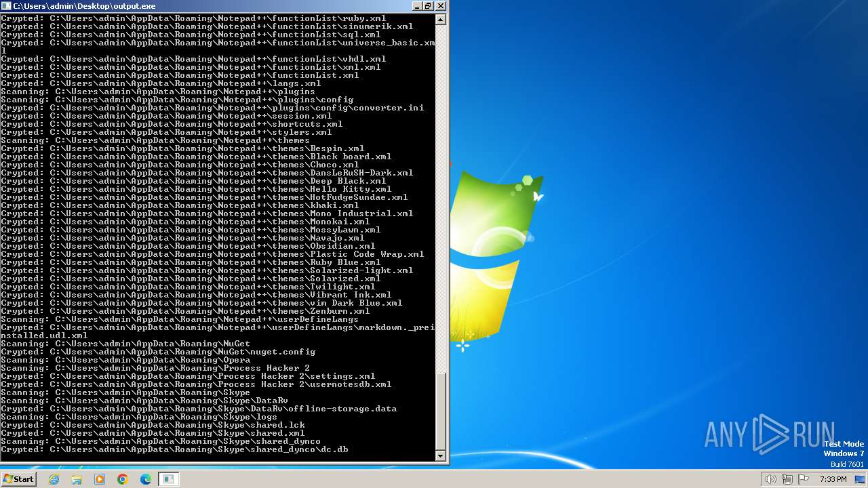Click the line ending Skype\shared.lck
This screenshot has width=868, height=488.
(153, 425)
